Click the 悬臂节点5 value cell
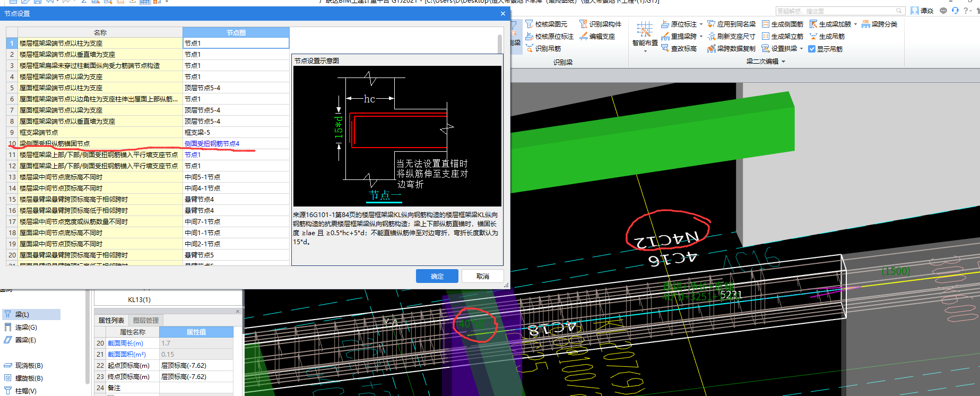Viewport: 980px width, 396px height. click(x=236, y=255)
